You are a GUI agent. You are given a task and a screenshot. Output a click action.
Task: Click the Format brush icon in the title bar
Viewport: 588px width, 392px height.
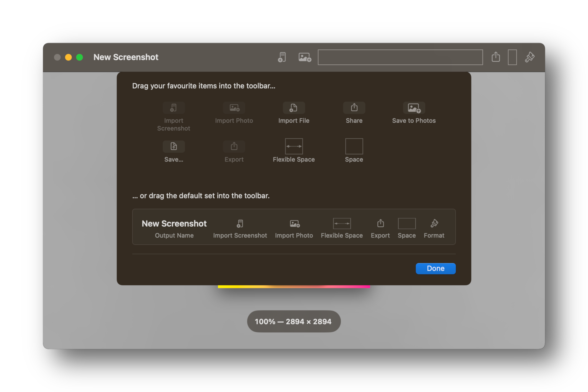click(x=529, y=57)
